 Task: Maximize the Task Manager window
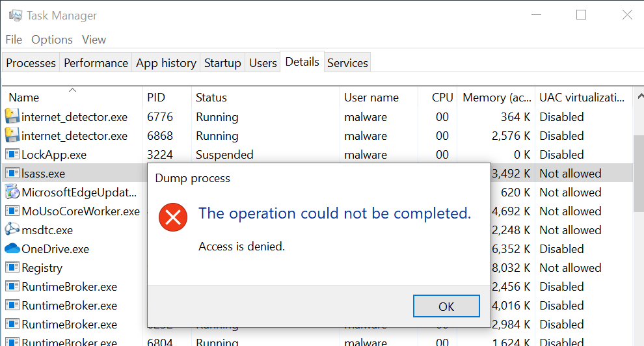point(581,15)
